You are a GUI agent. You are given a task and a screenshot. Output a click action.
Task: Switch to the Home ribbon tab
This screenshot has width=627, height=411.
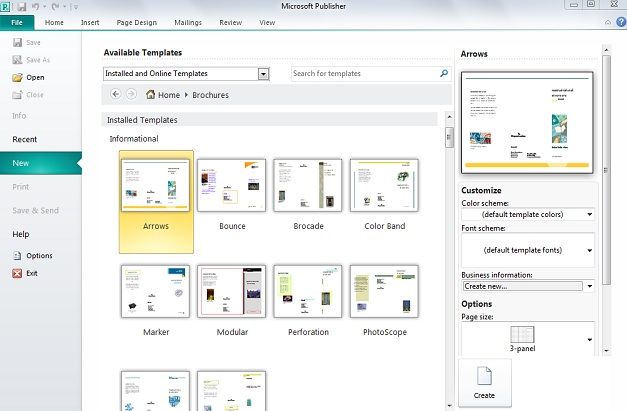point(54,23)
